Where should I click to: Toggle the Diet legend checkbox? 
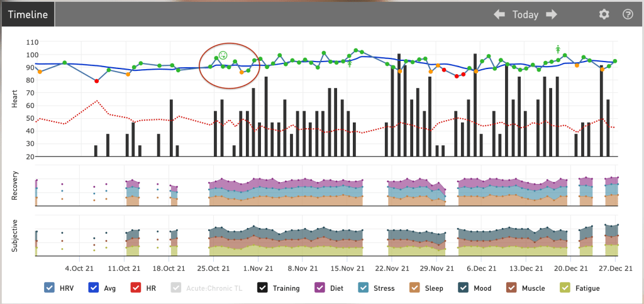[319, 288]
